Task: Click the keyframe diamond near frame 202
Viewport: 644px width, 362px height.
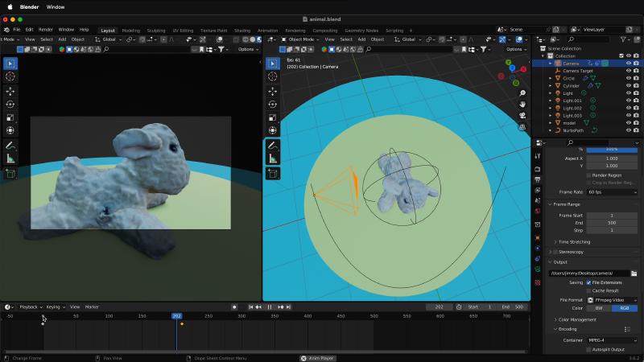Action: pos(182,324)
